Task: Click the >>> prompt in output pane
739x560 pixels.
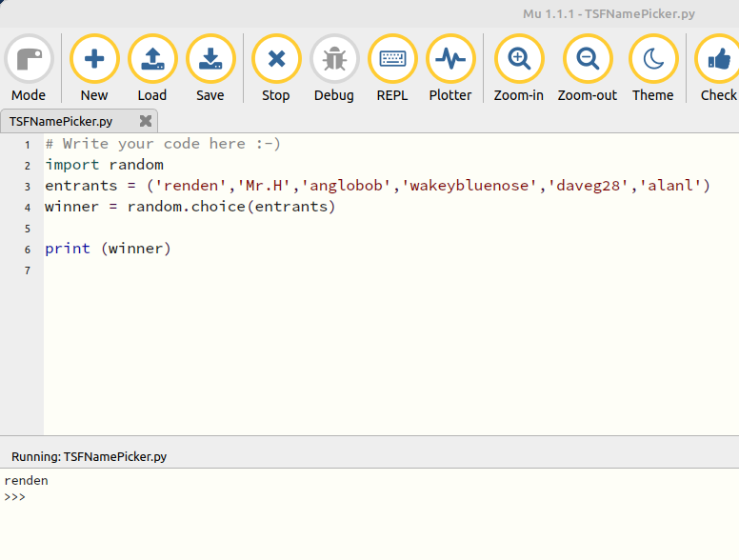Action: pos(14,496)
